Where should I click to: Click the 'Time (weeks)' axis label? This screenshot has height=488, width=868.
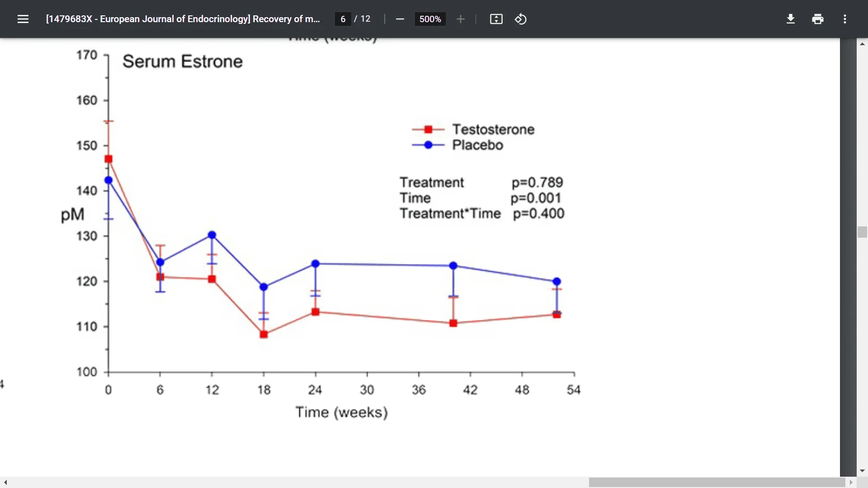pos(341,413)
